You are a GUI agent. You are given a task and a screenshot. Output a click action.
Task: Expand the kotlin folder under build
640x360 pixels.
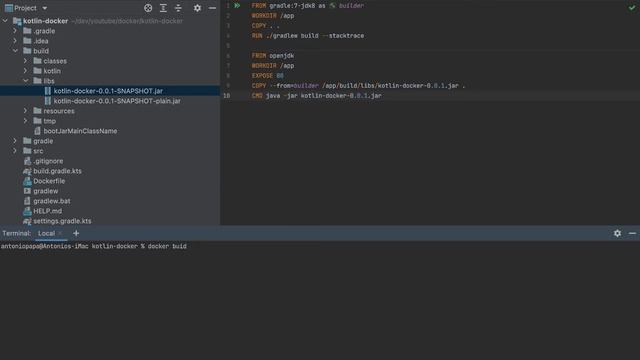click(25, 71)
